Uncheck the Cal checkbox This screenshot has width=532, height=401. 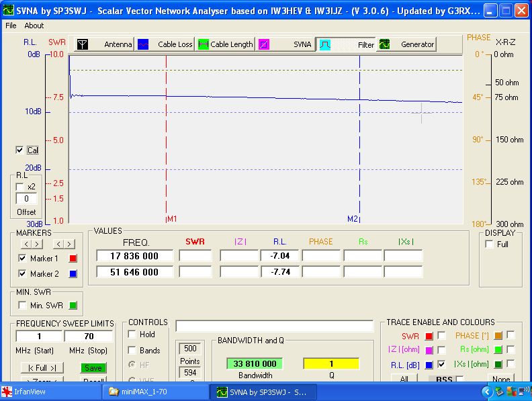point(19,150)
